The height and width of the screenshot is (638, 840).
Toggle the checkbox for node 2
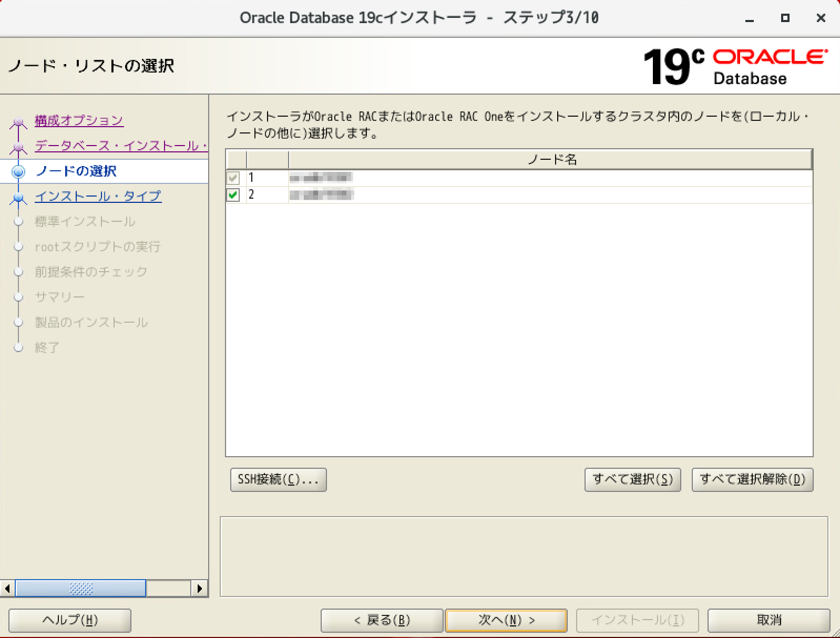(x=233, y=195)
